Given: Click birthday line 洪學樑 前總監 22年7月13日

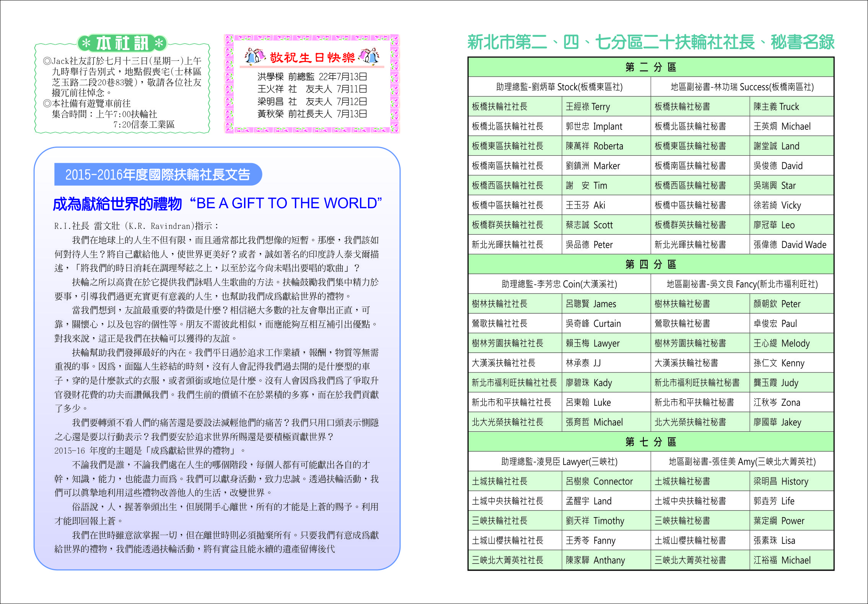Looking at the screenshot, I should [x=312, y=77].
